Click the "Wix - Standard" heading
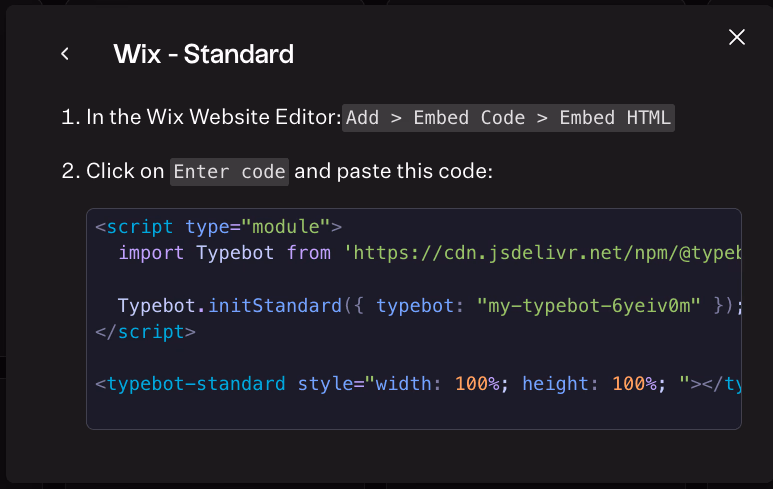The width and height of the screenshot is (773, 489). pos(203,54)
